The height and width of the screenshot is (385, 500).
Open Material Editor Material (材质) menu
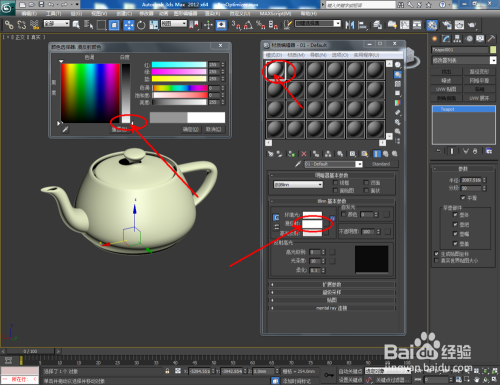pyautogui.click(x=296, y=55)
